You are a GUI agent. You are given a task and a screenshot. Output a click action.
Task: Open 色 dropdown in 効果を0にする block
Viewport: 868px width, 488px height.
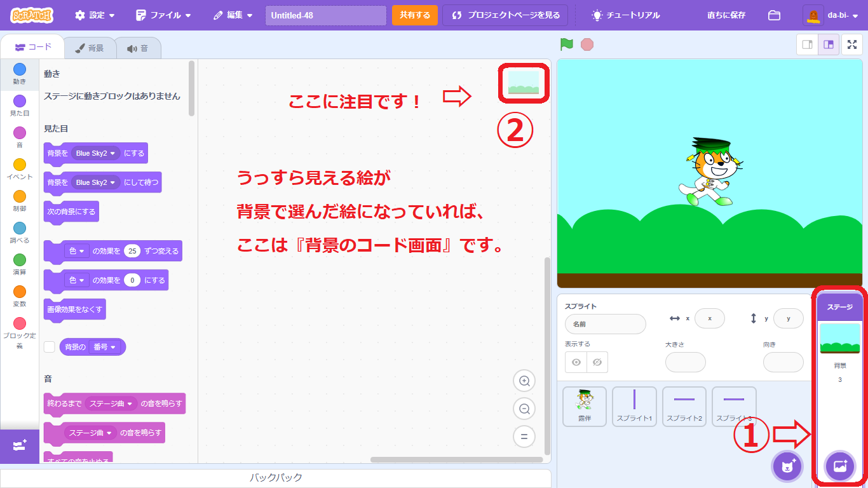(77, 280)
